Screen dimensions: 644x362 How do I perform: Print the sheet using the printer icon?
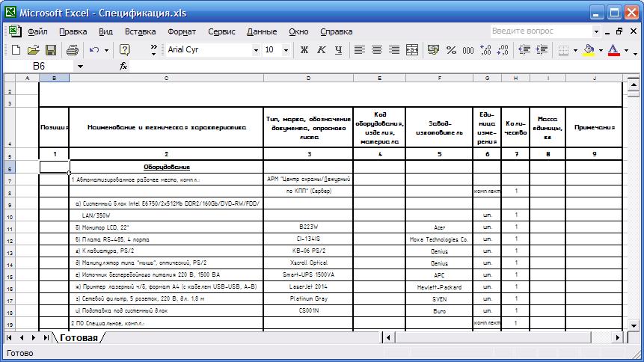point(73,50)
